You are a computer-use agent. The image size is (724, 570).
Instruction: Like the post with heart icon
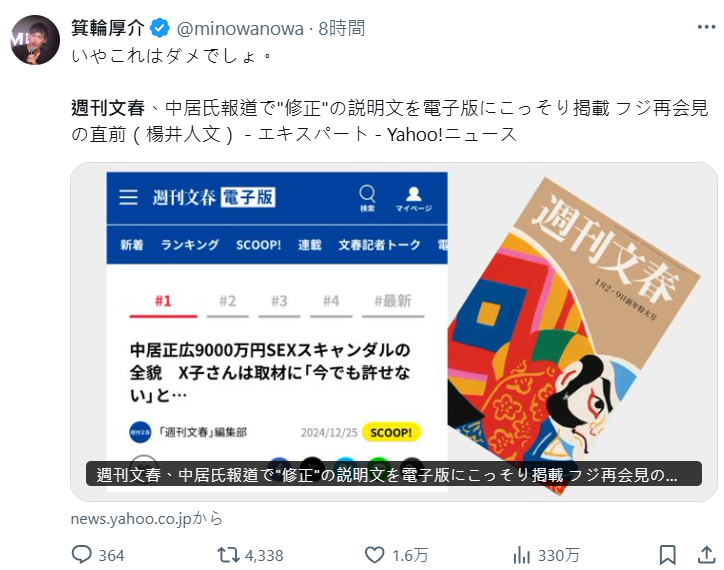click(x=374, y=555)
